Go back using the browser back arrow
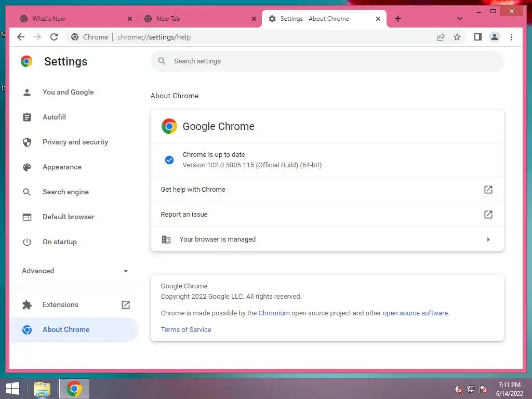Viewport: 532px width, 399px height. [21, 37]
